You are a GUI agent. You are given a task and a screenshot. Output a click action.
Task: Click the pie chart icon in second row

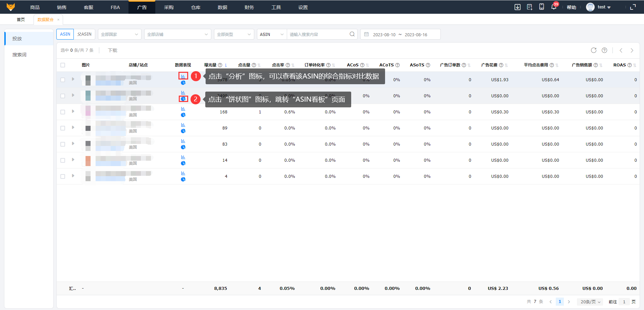coord(183,99)
